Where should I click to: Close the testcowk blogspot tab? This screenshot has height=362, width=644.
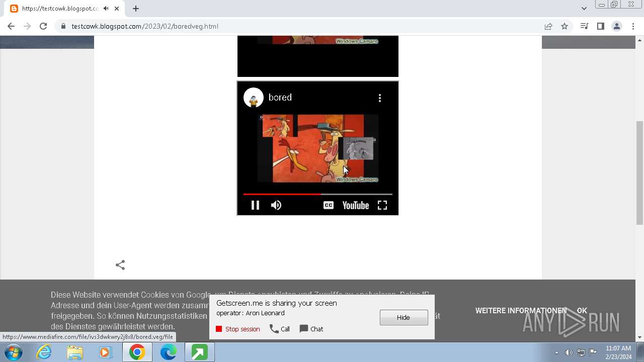coord(117,9)
